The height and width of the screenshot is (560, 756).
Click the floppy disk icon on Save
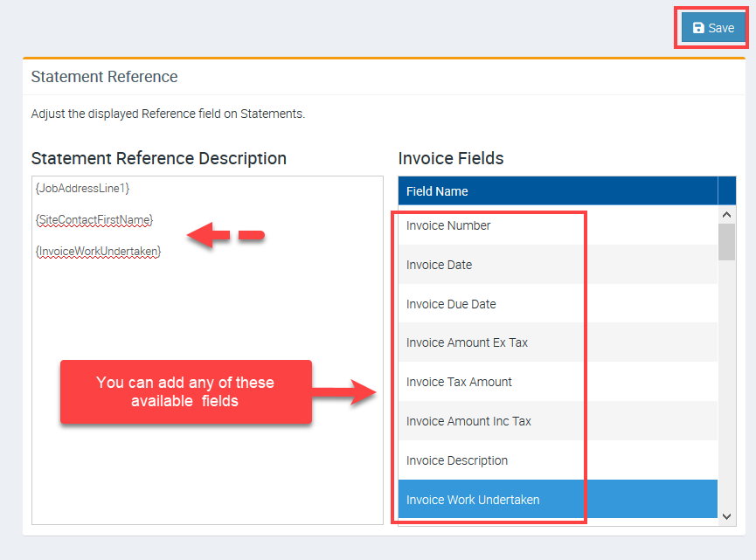(x=698, y=28)
